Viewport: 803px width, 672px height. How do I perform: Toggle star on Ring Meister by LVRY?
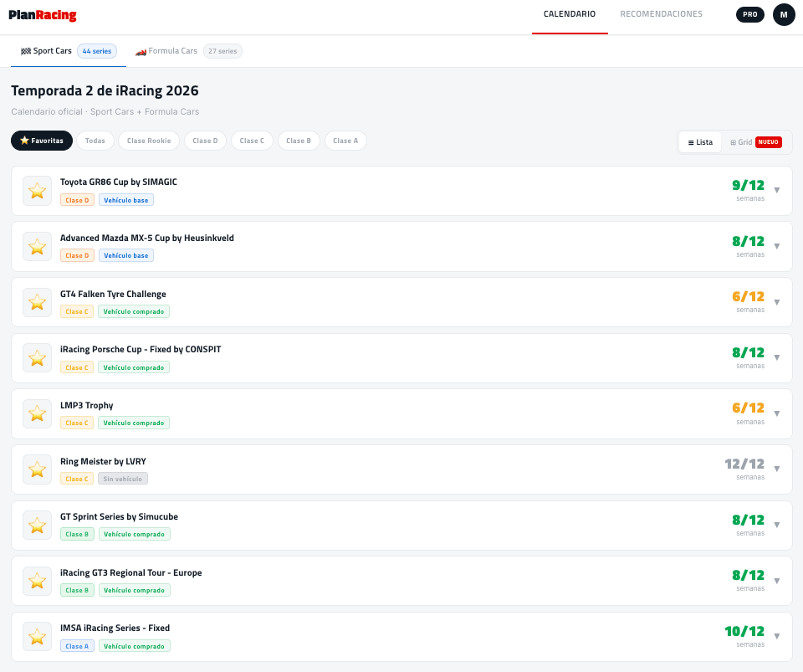(x=38, y=469)
